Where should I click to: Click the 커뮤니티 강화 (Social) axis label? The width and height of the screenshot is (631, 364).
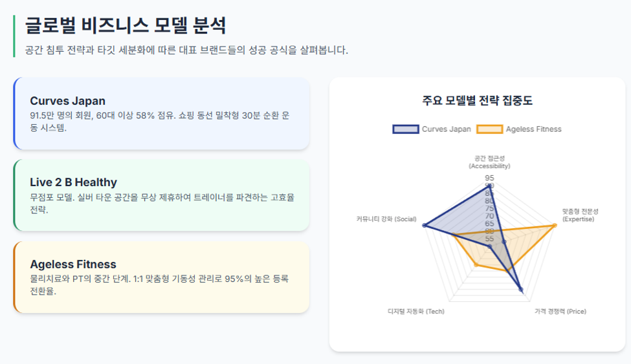tap(386, 219)
